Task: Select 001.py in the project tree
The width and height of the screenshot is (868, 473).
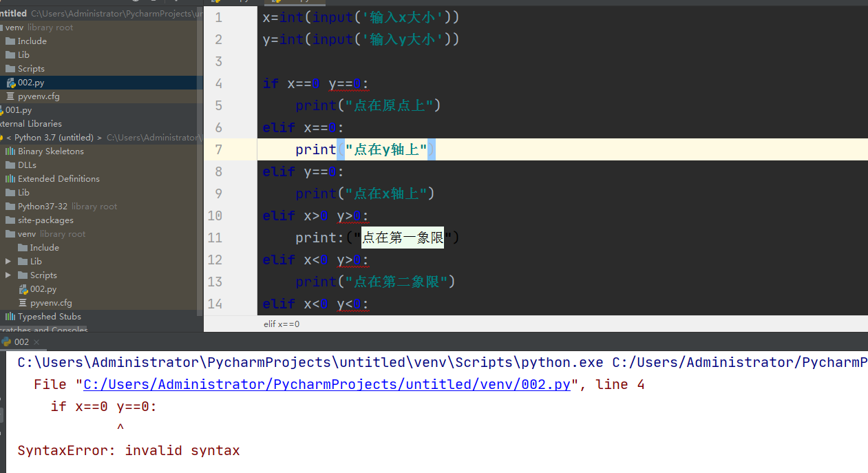Action: (x=19, y=110)
